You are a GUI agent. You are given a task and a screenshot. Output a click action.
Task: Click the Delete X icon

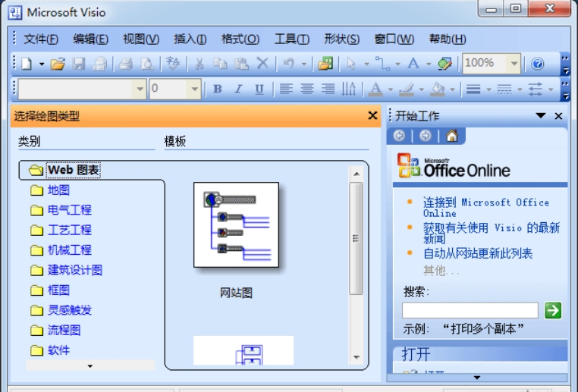pos(262,64)
